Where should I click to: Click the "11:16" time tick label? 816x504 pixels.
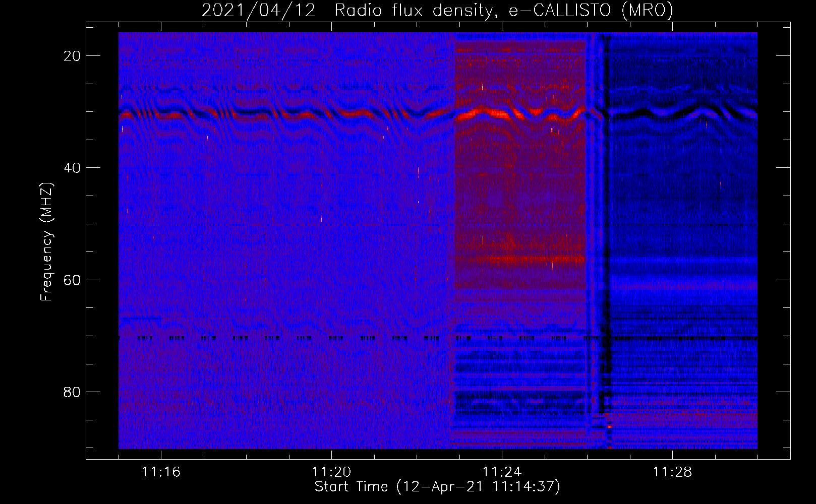(161, 472)
